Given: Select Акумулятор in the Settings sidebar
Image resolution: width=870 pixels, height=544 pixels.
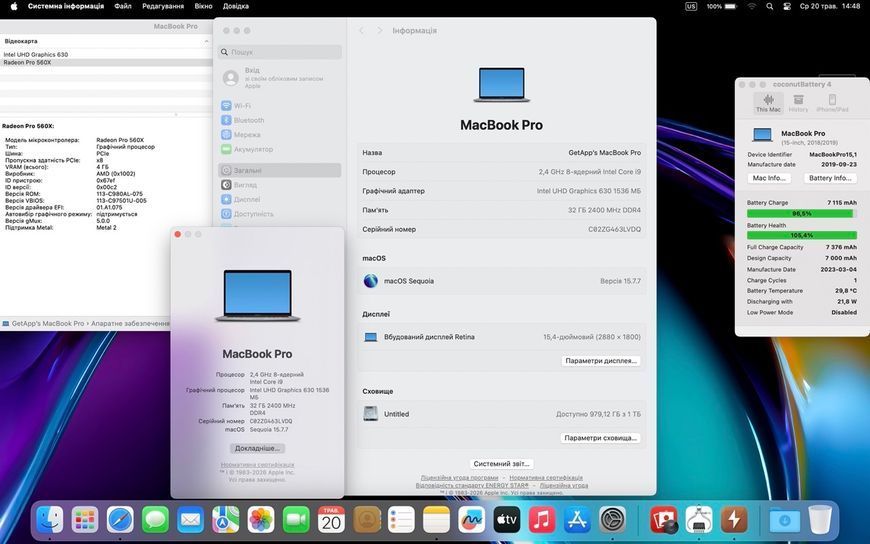Looking at the screenshot, I should pos(280,149).
